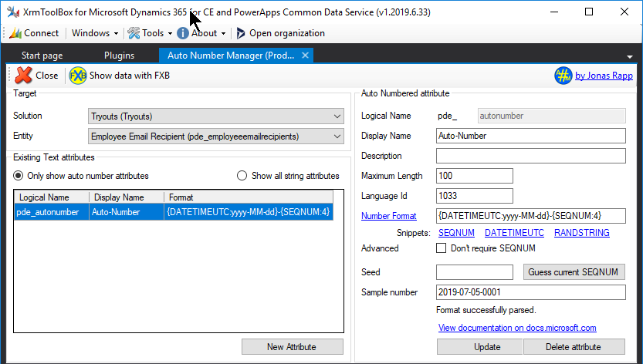This screenshot has height=364, width=643.
Task: Click the Connect toolbar button
Action: [x=35, y=33]
